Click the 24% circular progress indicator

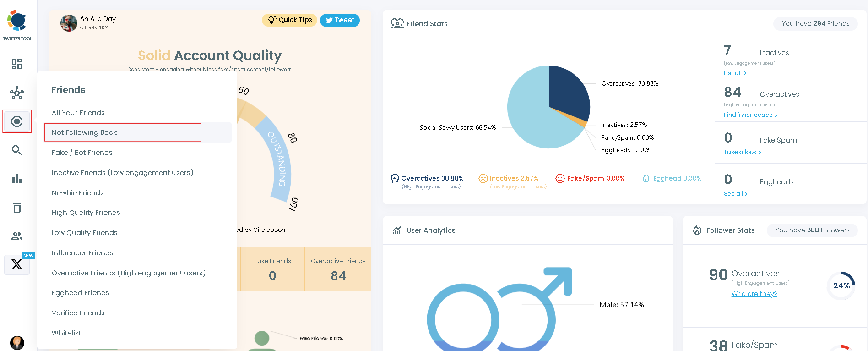[841, 286]
